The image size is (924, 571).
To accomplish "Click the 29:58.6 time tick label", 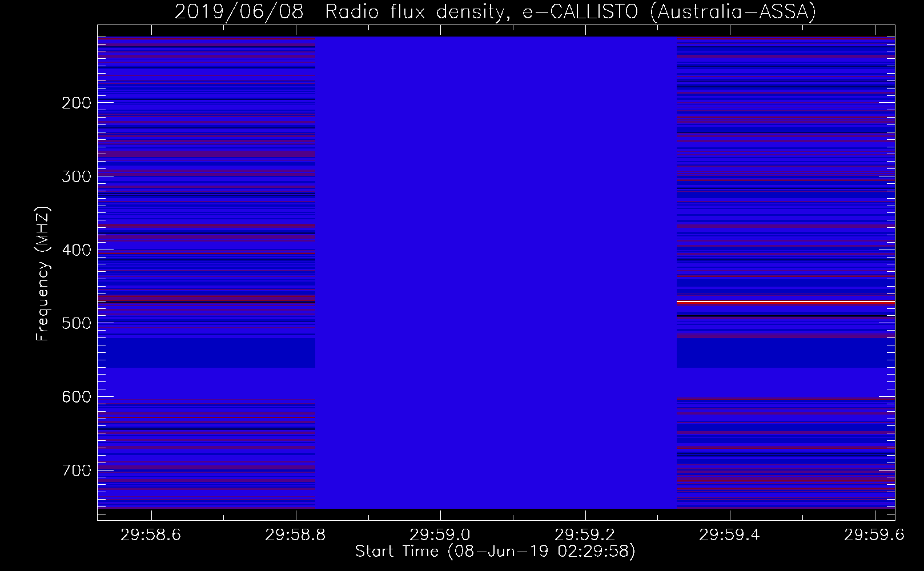I will pos(151,534).
